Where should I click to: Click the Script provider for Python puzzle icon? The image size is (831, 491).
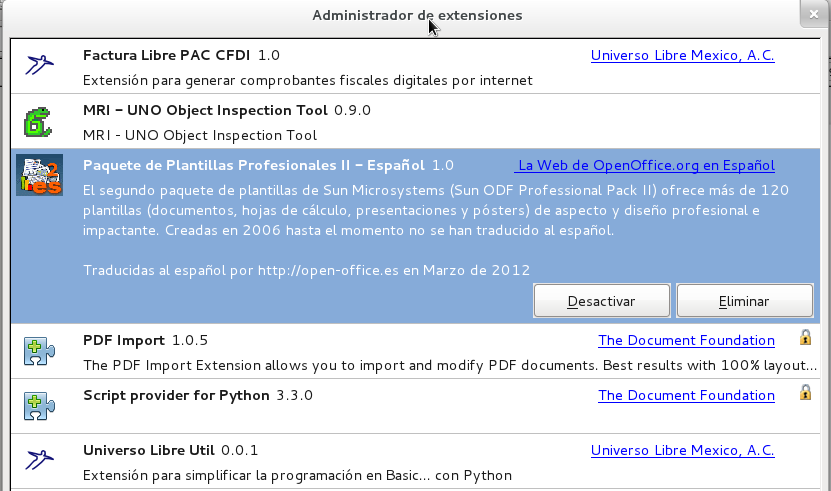(40, 406)
